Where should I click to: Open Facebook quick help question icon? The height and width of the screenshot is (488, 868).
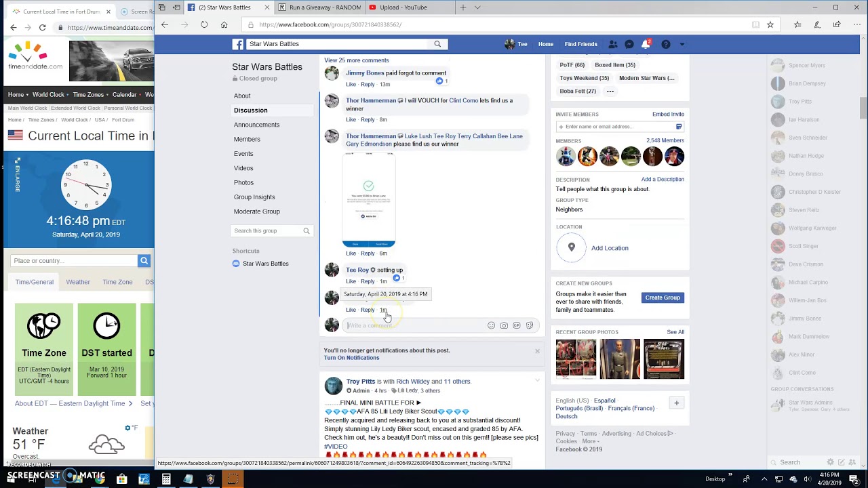coord(666,44)
